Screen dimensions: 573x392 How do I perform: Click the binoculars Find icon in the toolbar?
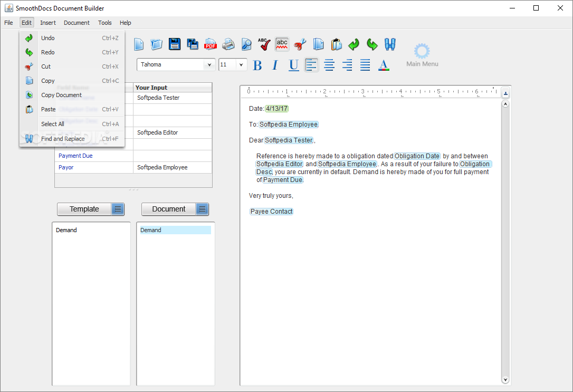[390, 44]
